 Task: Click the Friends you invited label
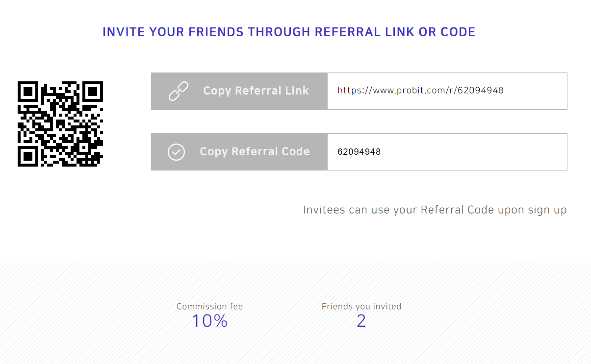click(361, 307)
